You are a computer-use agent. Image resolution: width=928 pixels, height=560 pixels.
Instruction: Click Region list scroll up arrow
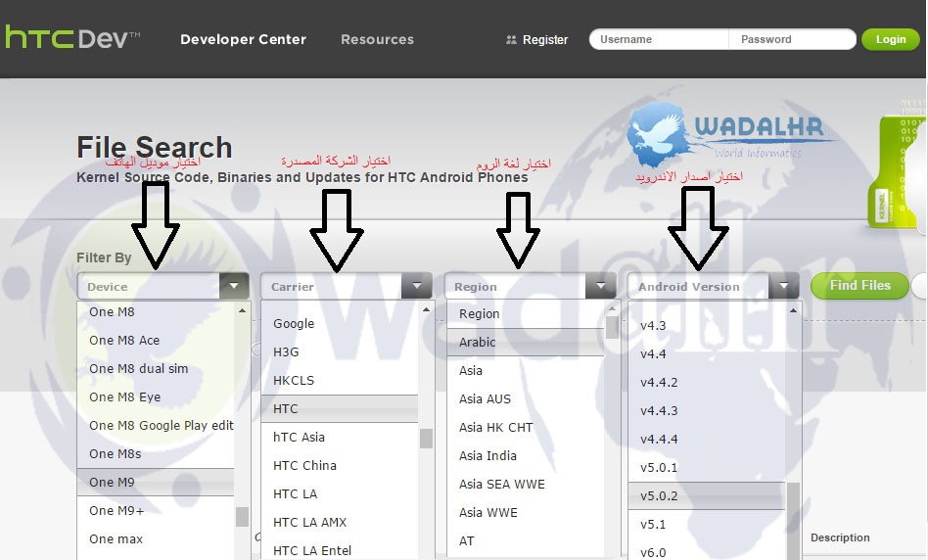(612, 309)
